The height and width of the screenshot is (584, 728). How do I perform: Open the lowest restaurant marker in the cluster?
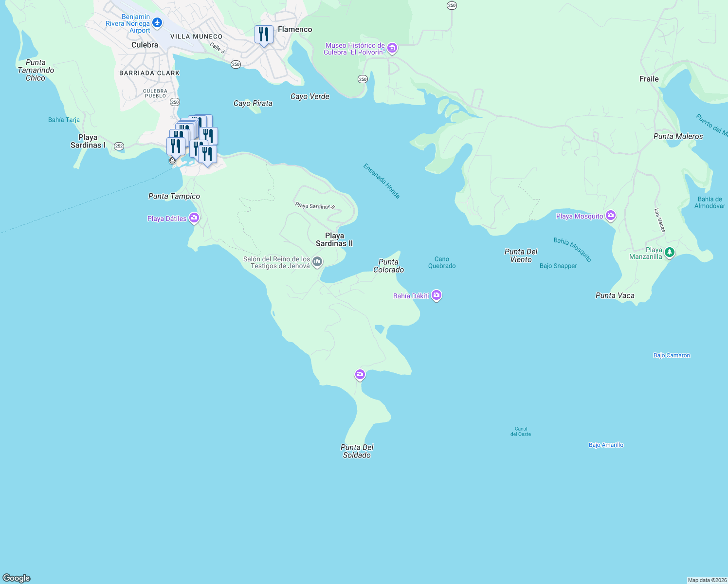207,155
